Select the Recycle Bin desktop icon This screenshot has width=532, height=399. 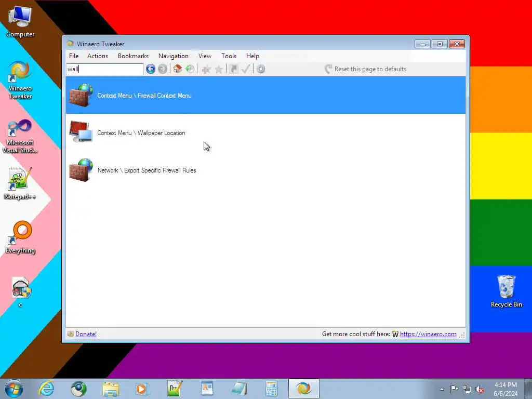[x=506, y=291]
